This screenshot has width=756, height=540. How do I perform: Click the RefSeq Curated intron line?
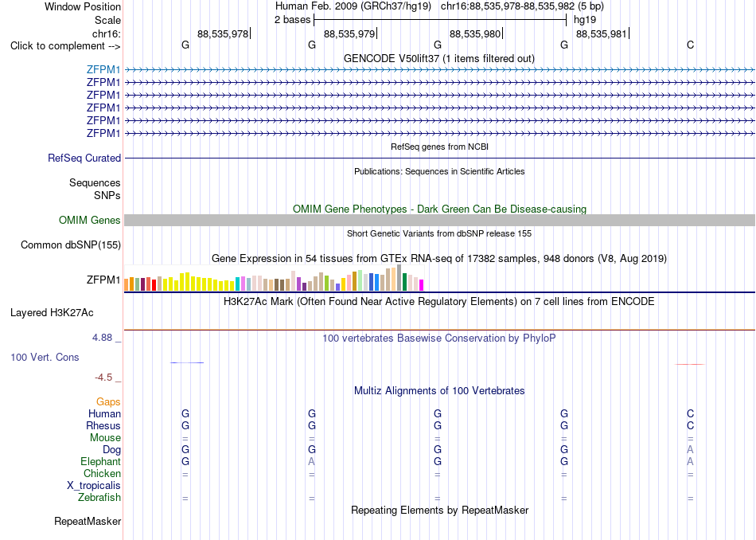coord(439,158)
